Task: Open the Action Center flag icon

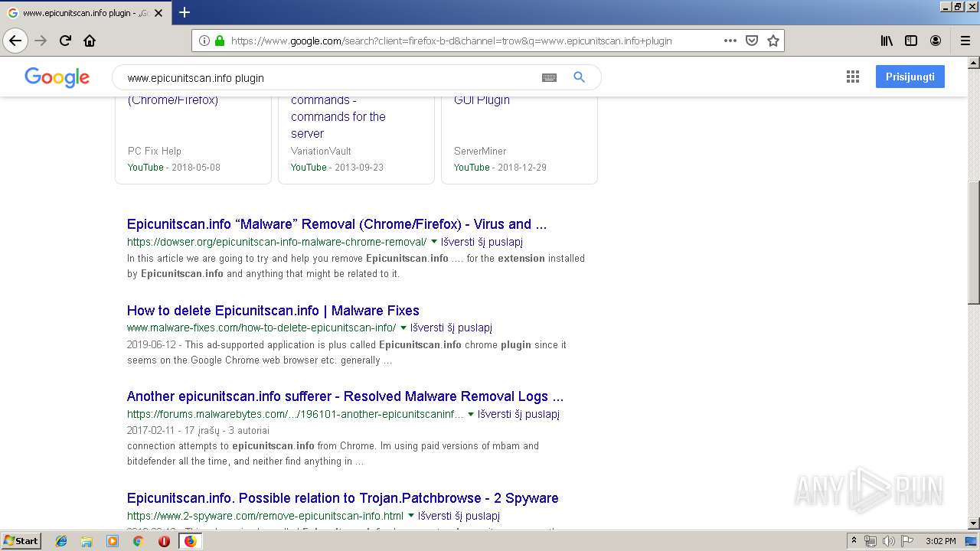Action: coord(906,541)
